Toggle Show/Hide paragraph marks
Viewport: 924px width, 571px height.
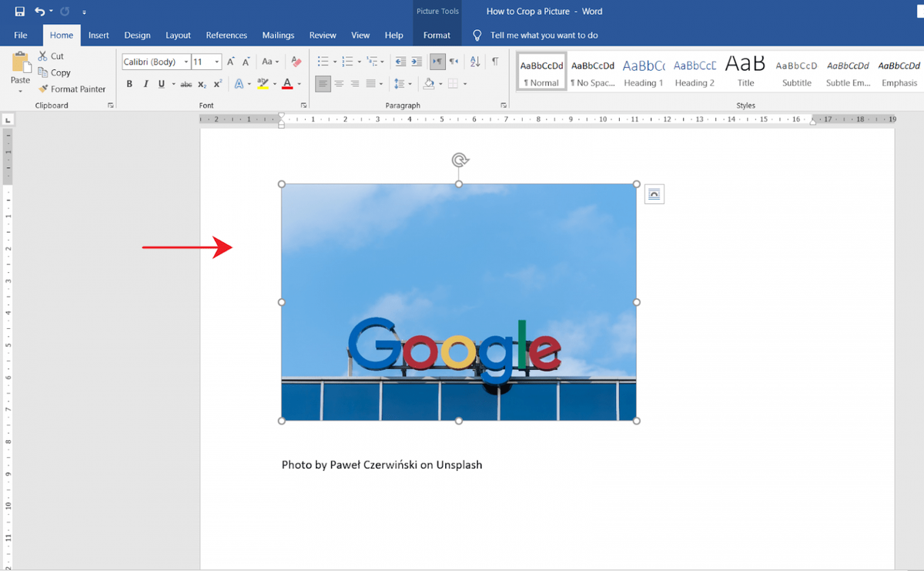pos(495,62)
